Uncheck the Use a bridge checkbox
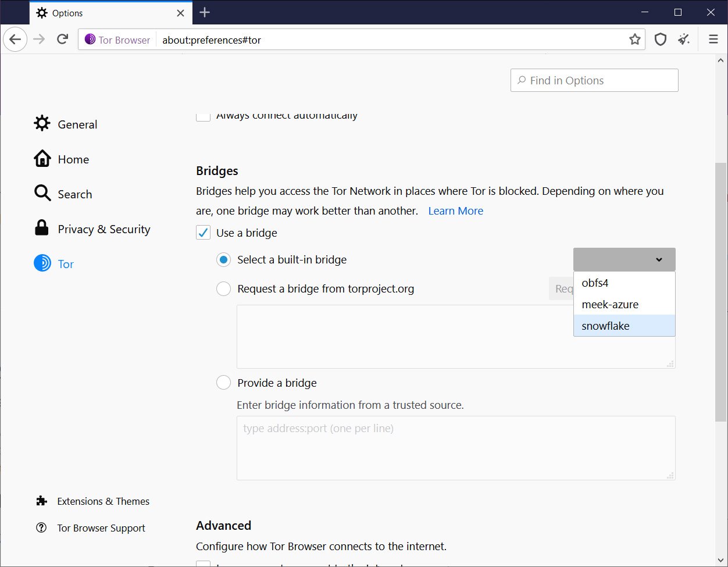The height and width of the screenshot is (567, 728). click(204, 233)
